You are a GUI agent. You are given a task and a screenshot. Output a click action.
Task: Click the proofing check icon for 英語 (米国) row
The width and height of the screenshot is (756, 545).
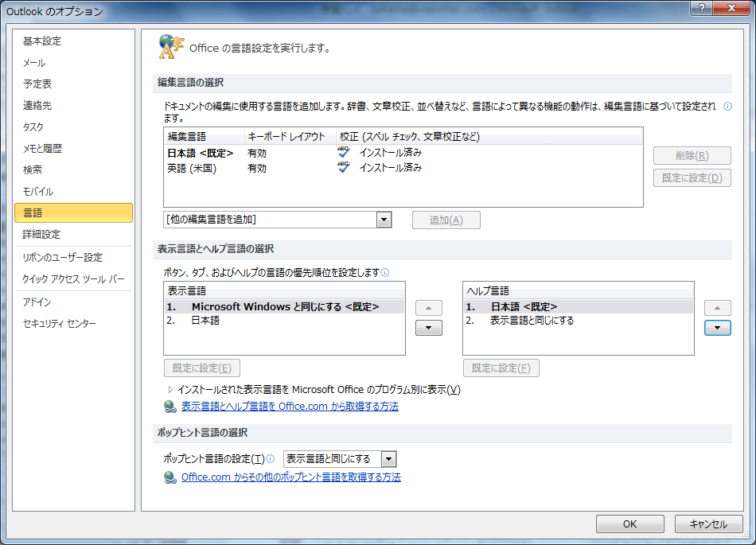coord(343,168)
